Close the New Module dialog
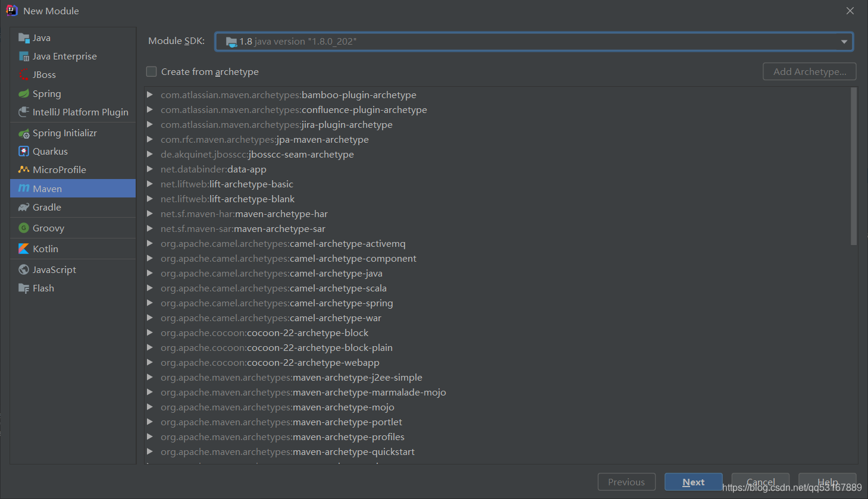 coord(850,11)
